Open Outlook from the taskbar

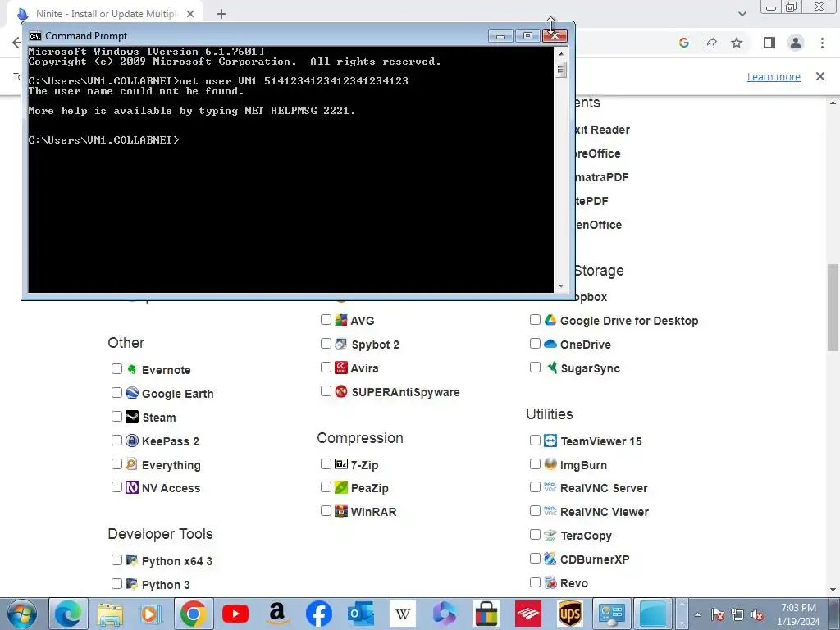point(361,614)
